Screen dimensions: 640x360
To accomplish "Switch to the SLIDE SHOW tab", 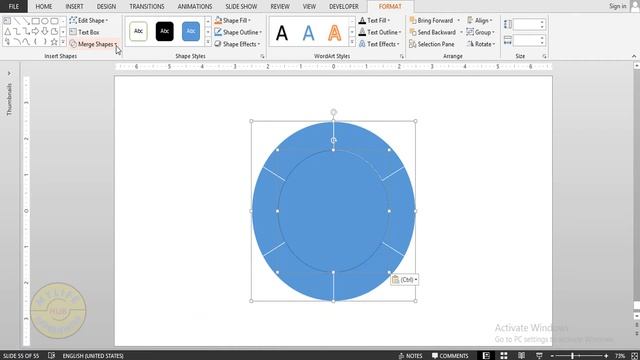I will [241, 7].
